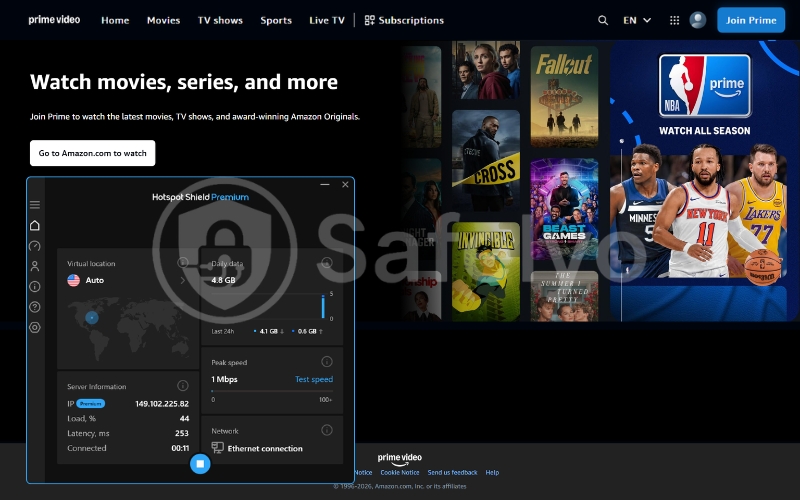Open the Hotspot Shield hamburger menu
Image resolution: width=800 pixels, height=500 pixels.
click(x=35, y=205)
